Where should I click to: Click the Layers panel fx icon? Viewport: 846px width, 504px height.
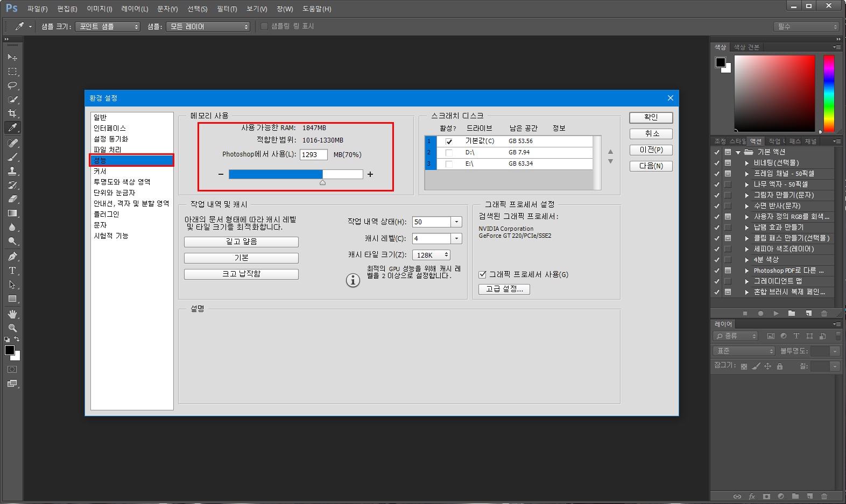(x=752, y=496)
